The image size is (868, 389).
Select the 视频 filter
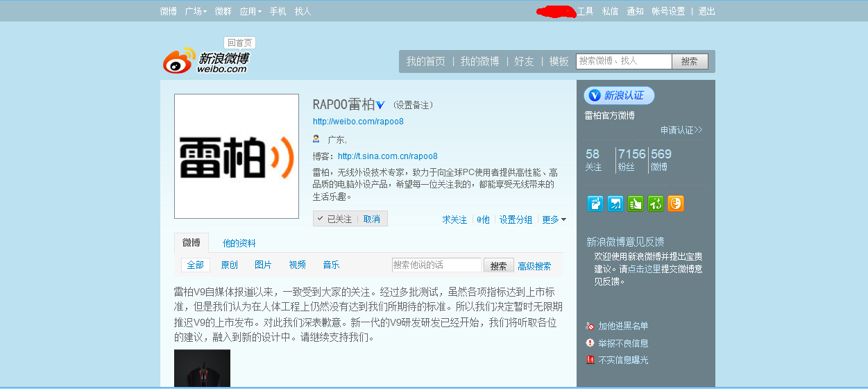(x=298, y=265)
